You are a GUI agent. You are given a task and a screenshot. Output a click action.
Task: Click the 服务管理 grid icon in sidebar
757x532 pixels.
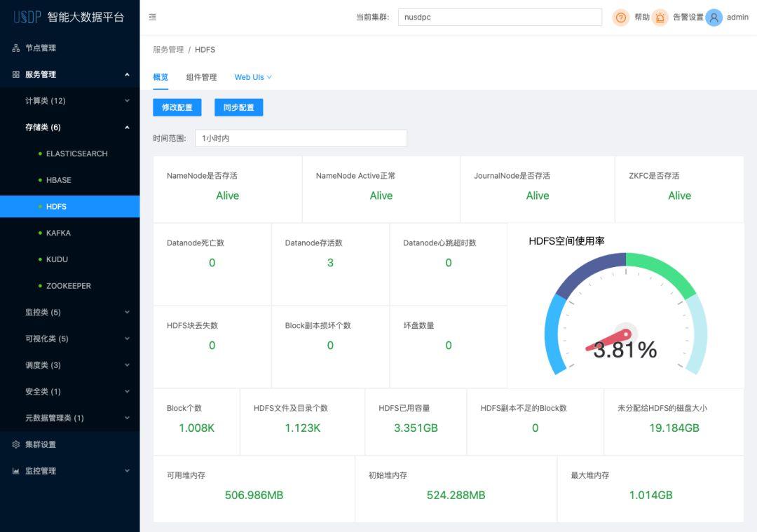click(15, 74)
